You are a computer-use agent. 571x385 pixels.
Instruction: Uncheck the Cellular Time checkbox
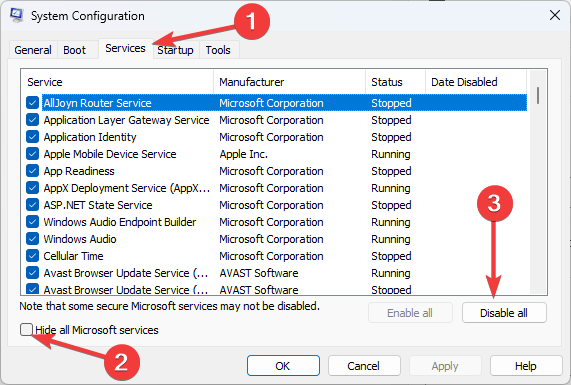tap(32, 256)
